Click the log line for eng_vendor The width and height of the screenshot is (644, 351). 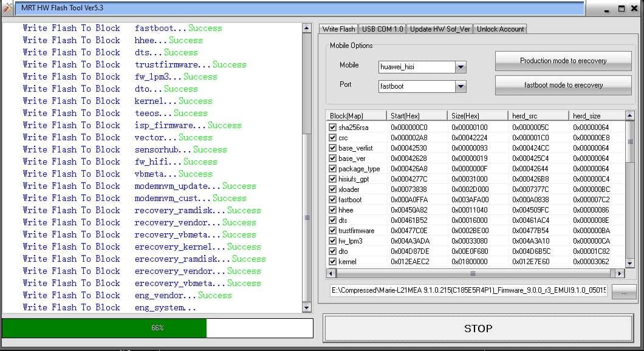click(128, 295)
